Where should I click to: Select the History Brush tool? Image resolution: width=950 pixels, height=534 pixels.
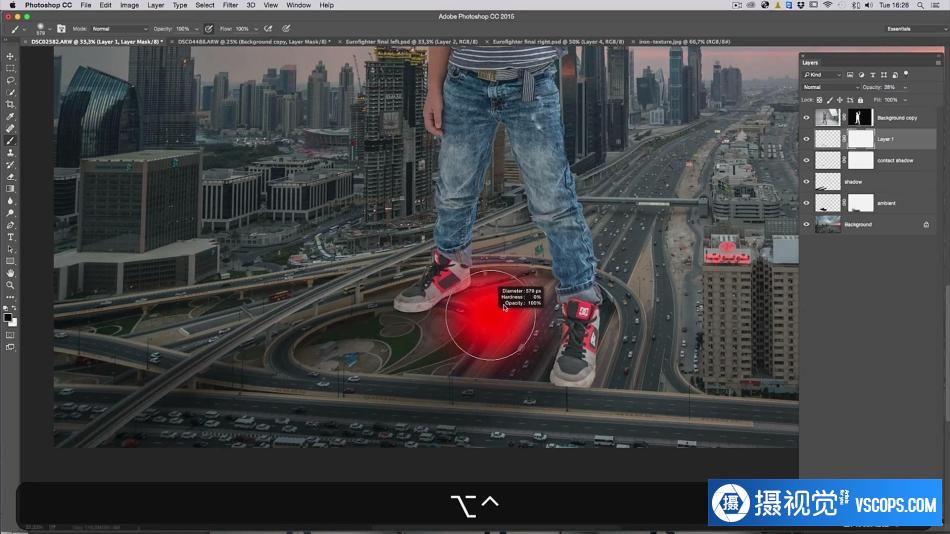(10, 165)
